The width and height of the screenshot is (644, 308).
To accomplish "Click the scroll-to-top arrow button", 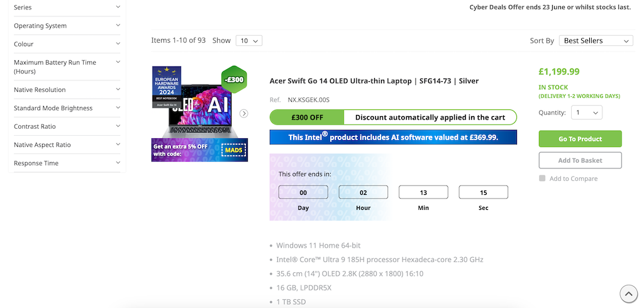I will point(628,294).
